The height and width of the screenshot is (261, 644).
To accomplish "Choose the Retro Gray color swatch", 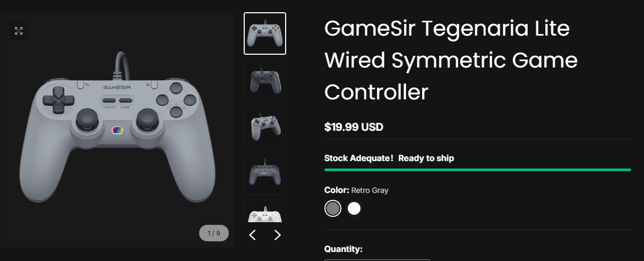I will pos(333,208).
